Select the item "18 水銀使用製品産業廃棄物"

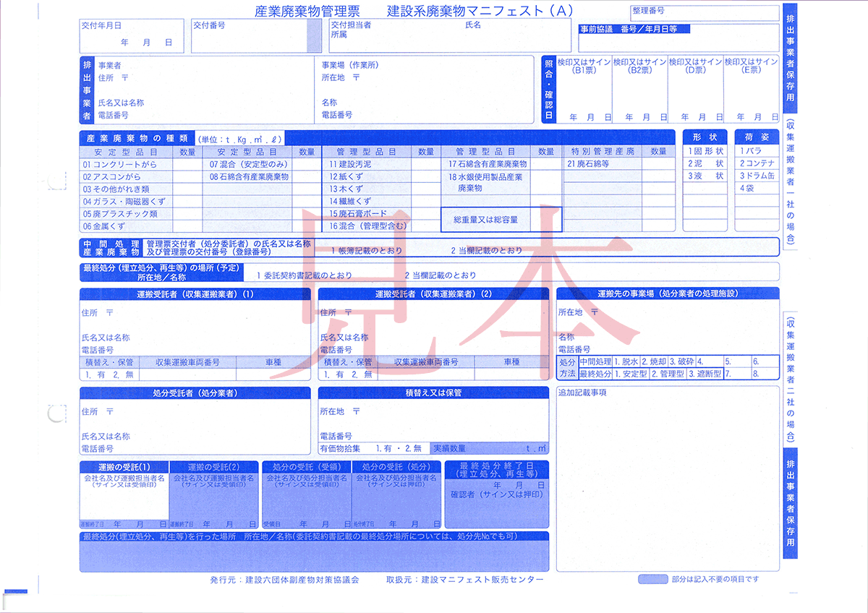pos(485,182)
